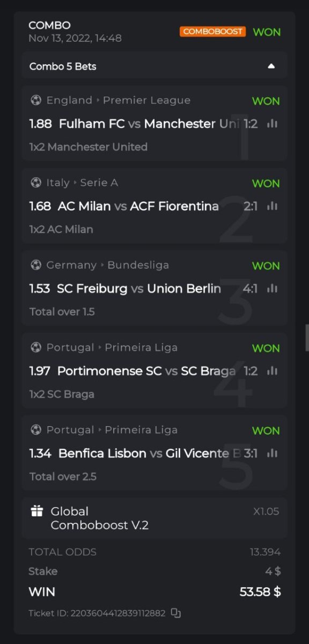This screenshot has height=644, width=309.
Task: Open the Fulham FC vs Manchester United match
Action: tap(143, 124)
